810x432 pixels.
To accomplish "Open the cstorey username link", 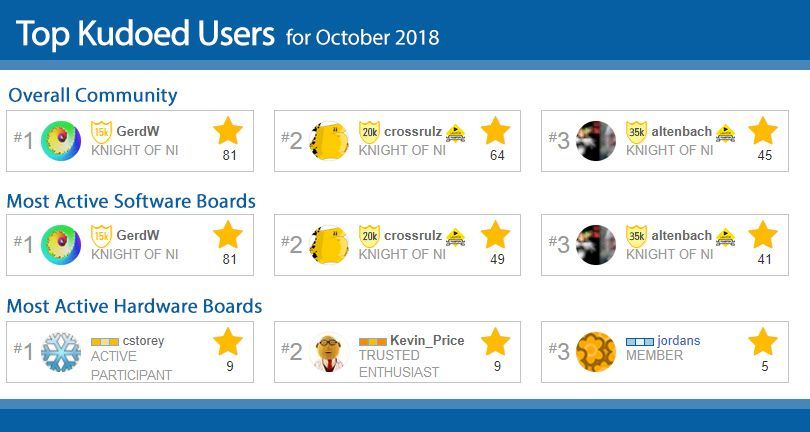I will point(143,341).
